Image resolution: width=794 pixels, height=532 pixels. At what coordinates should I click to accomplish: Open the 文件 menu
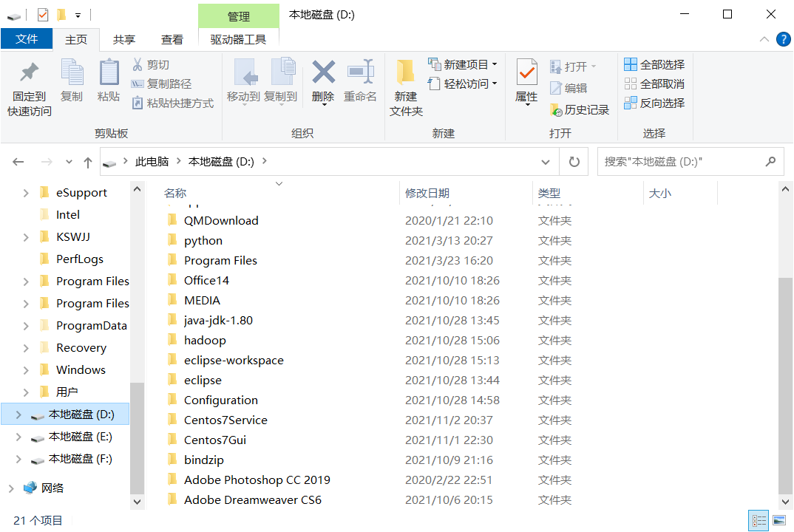[27, 38]
